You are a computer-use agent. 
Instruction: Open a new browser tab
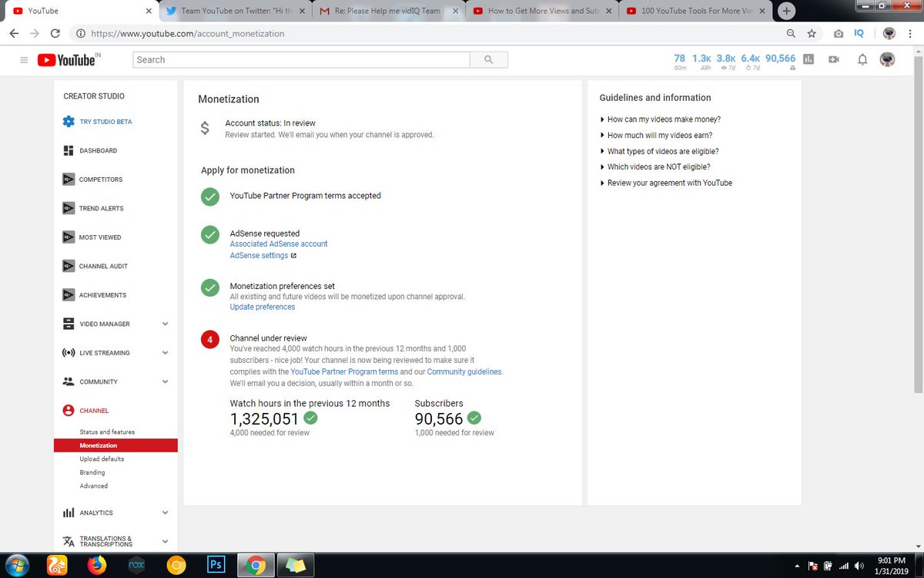click(x=786, y=11)
